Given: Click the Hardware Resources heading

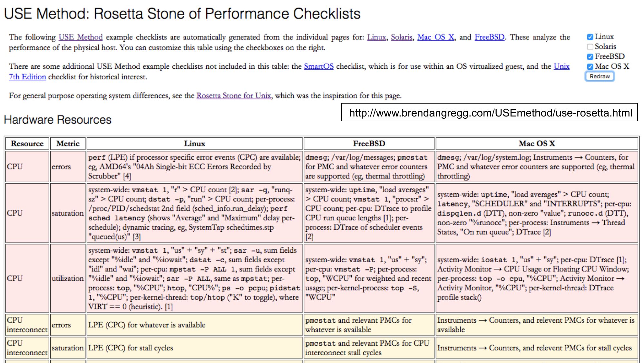Looking at the screenshot, I should pos(58,120).
